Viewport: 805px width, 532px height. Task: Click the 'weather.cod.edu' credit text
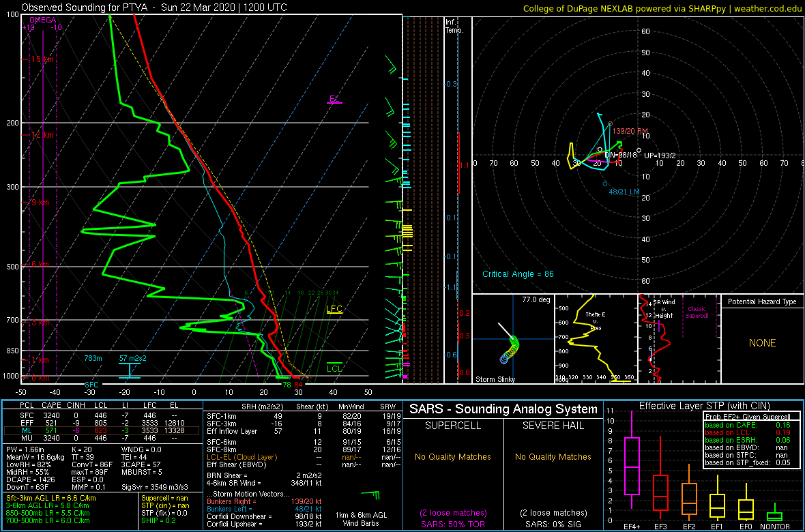pos(769,8)
